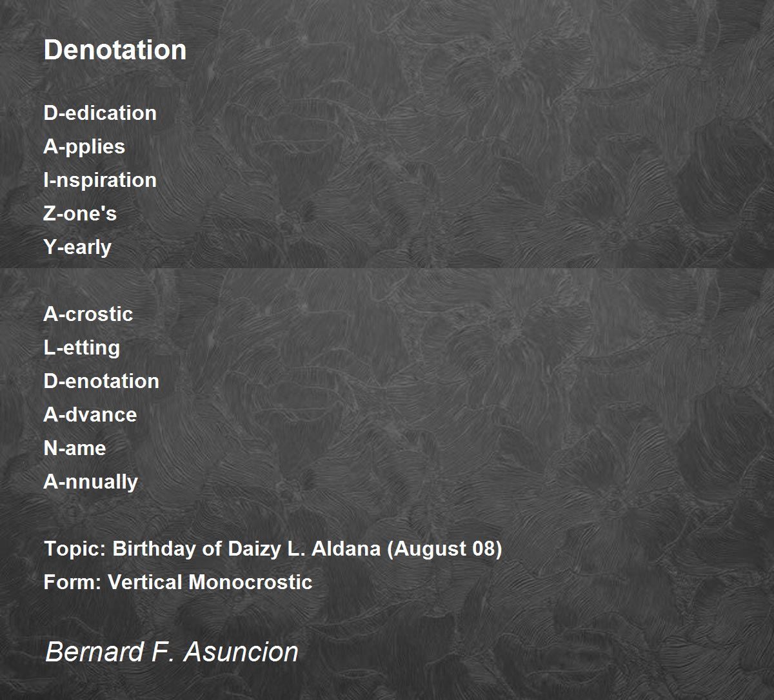
Task: Click the poem title "Denotation" heading
Action: click(115, 50)
